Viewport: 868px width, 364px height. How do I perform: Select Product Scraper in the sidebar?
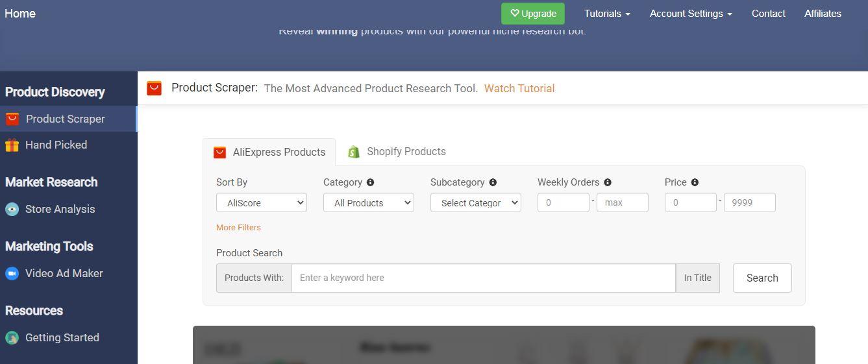click(68, 119)
